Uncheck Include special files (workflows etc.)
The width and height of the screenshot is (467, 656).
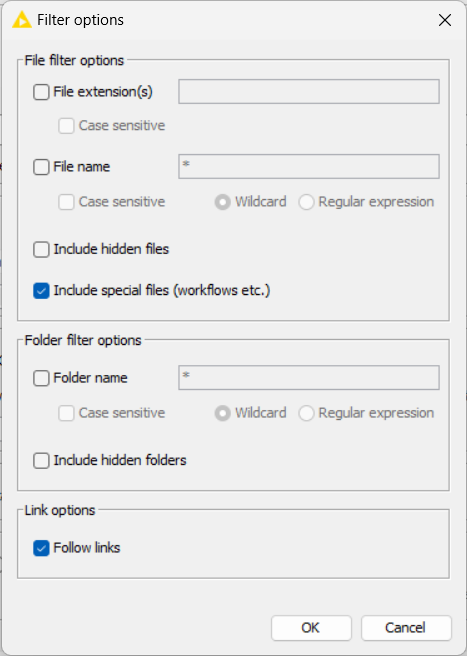click(41, 291)
